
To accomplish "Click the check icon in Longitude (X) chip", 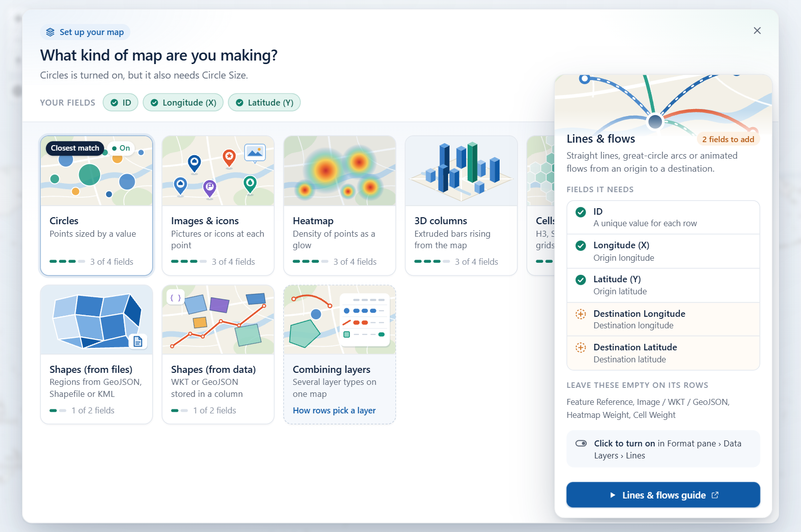I will pyautogui.click(x=155, y=103).
